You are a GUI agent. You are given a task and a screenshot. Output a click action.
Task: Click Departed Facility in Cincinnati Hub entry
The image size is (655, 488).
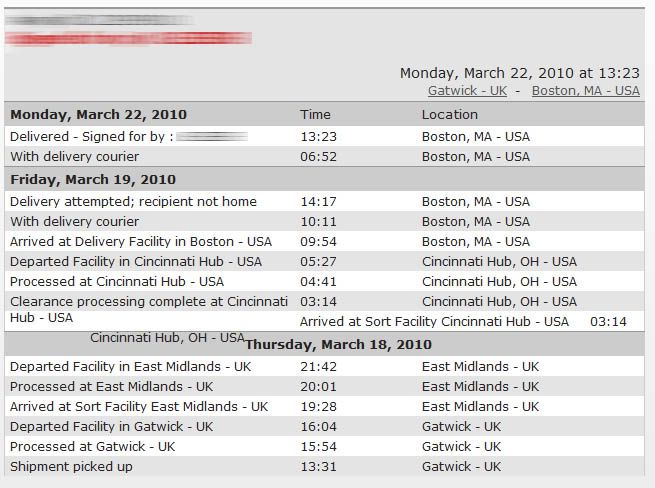(x=135, y=261)
